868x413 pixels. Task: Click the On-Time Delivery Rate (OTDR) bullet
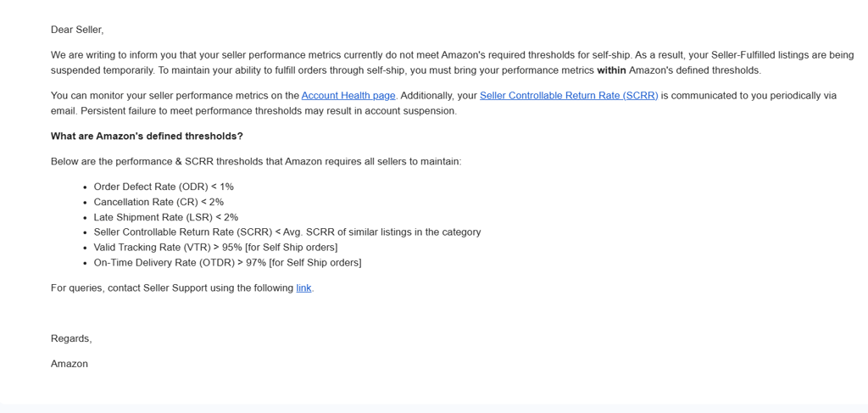(227, 263)
